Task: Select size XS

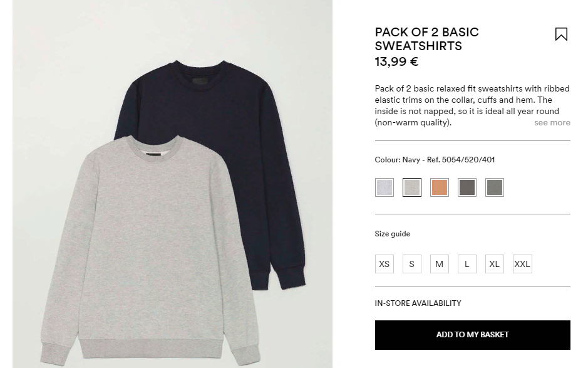Action: (x=384, y=264)
